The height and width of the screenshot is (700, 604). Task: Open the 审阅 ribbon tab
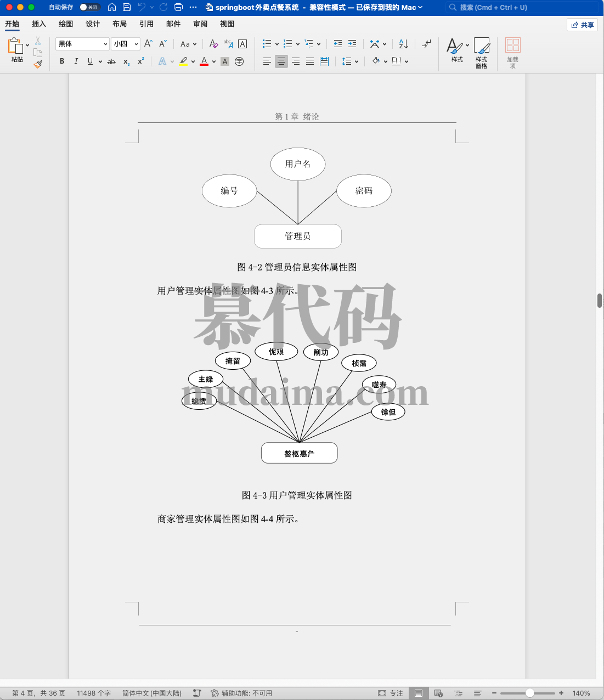tap(200, 24)
